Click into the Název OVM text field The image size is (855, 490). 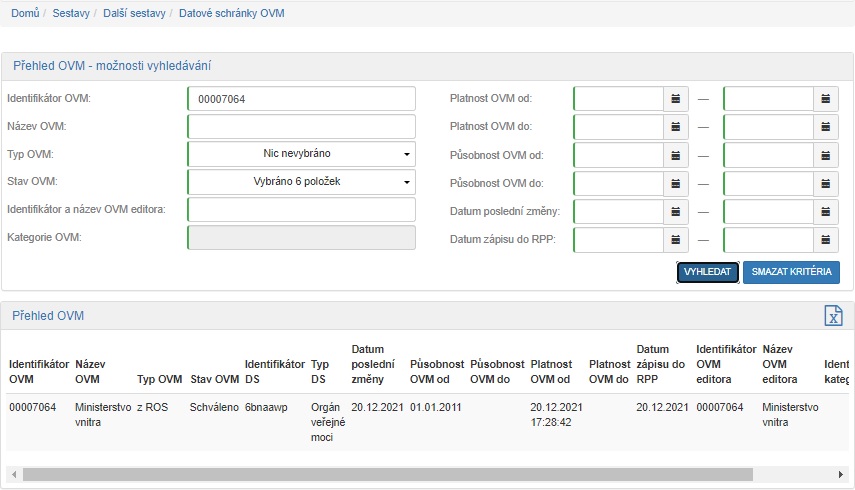tap(301, 127)
